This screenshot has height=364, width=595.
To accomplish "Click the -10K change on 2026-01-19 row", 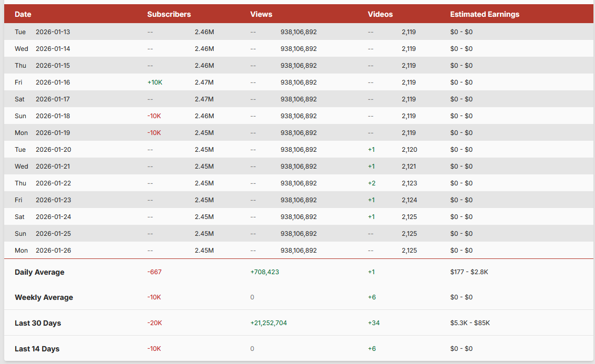I will pos(154,133).
